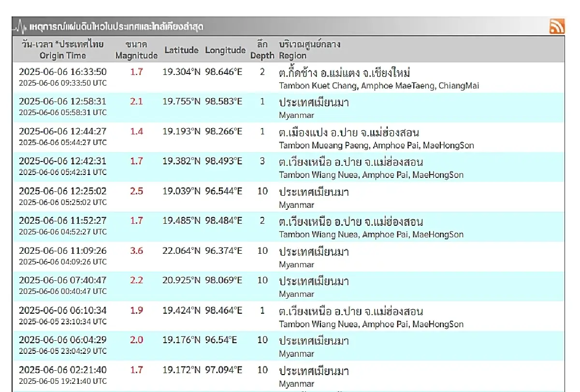Screen dimensions: 580x392
Task: Click the Longitude column header
Action: (225, 50)
